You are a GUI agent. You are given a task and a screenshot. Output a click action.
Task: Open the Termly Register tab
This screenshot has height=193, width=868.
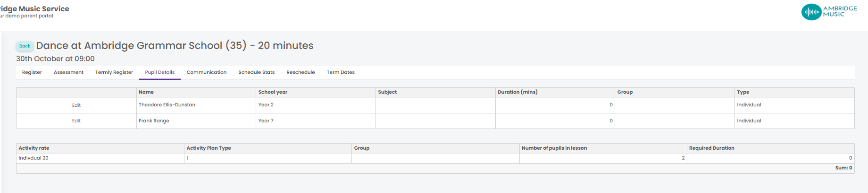point(114,72)
